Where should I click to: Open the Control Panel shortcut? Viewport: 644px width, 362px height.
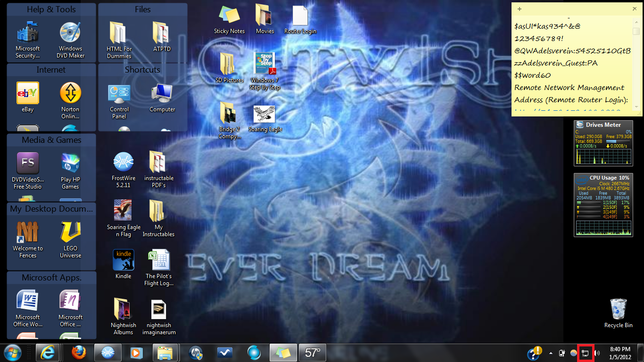pos(119,100)
